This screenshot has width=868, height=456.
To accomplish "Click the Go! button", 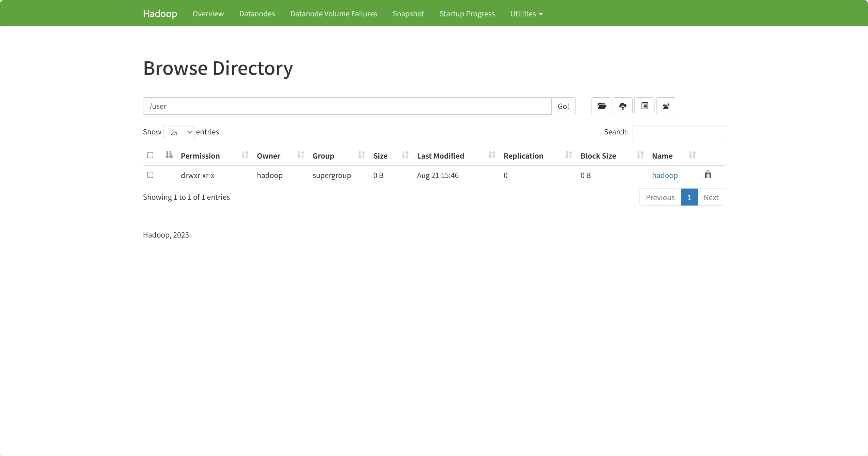I will (x=563, y=106).
